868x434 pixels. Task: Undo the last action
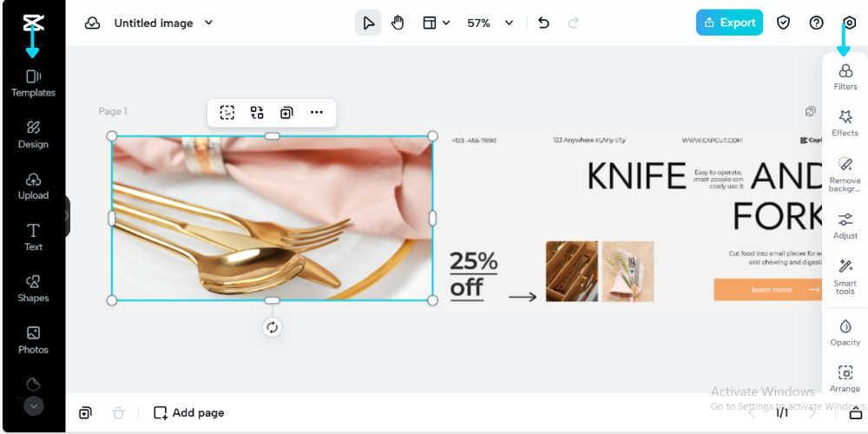(x=543, y=23)
